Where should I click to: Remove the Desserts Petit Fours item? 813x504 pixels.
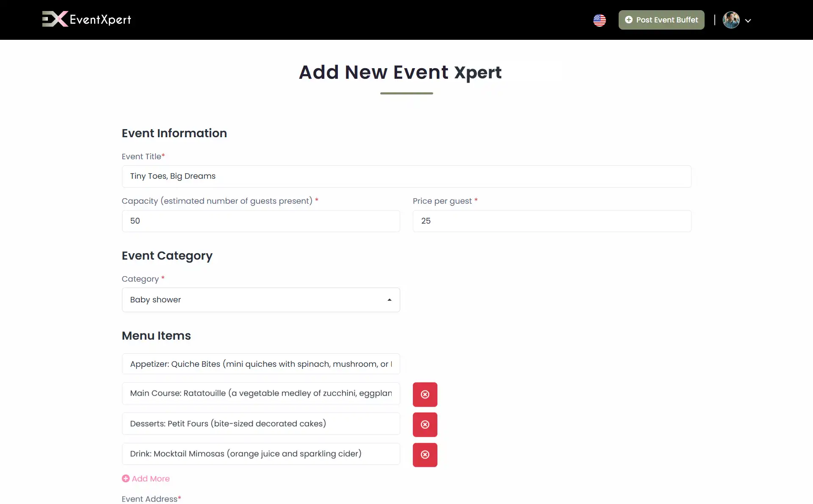(x=425, y=424)
